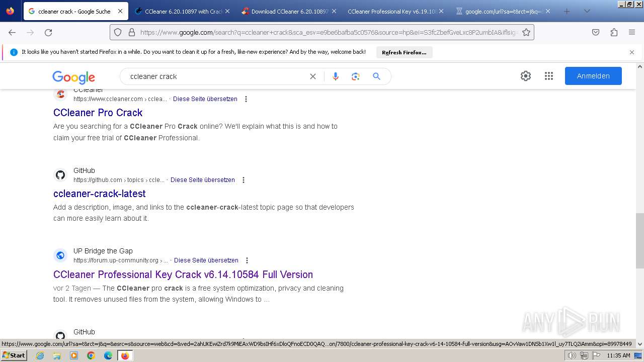Go back to previous page
This screenshot has height=362, width=644.
(12, 32)
